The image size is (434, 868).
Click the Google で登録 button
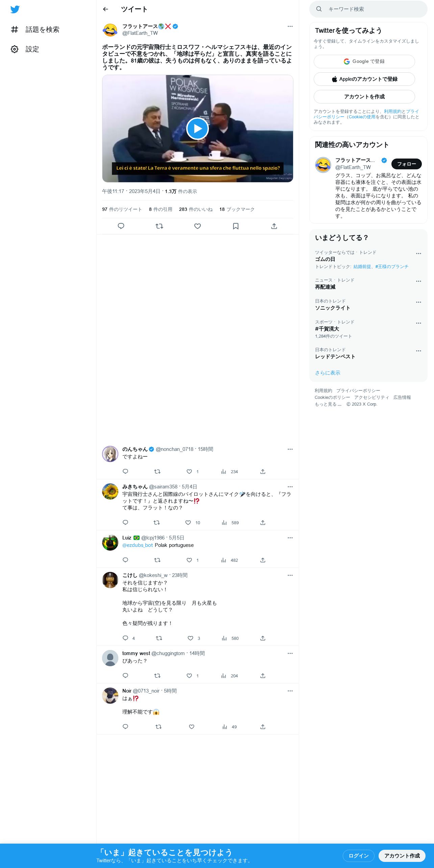point(364,62)
